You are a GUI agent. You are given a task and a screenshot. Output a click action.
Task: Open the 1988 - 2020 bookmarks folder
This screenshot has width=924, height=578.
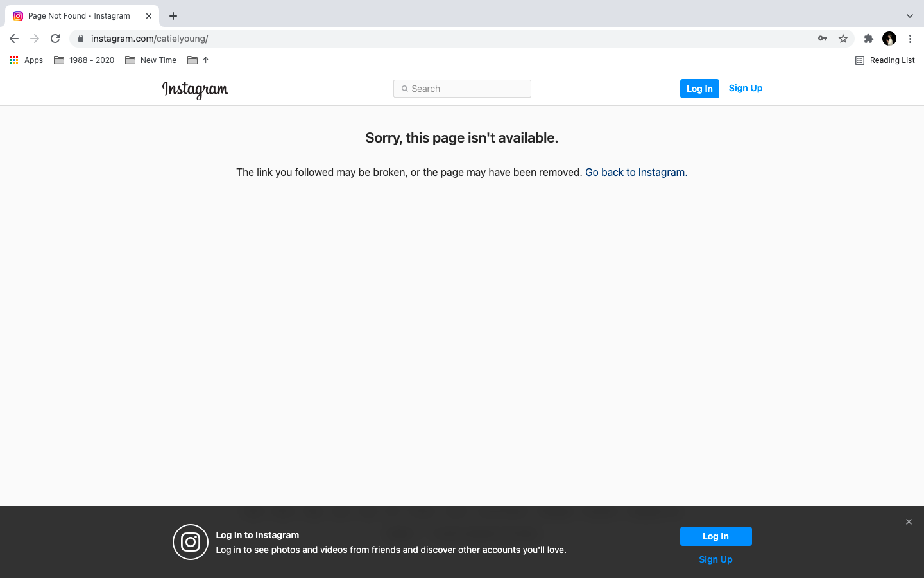click(84, 60)
